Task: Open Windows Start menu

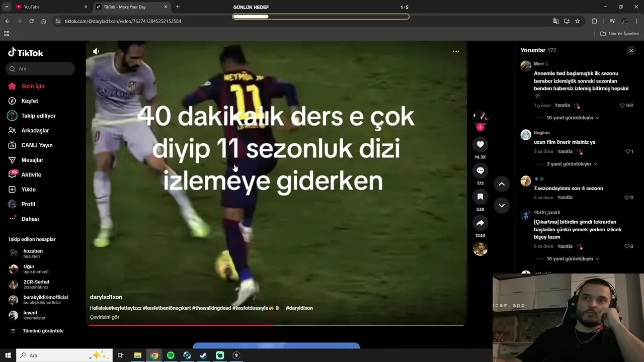Action: 8,355
